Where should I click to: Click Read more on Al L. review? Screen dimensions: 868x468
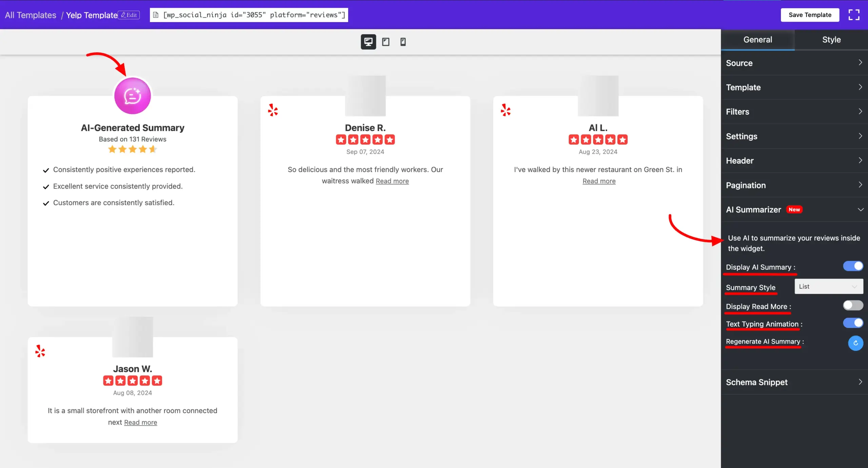599,181
